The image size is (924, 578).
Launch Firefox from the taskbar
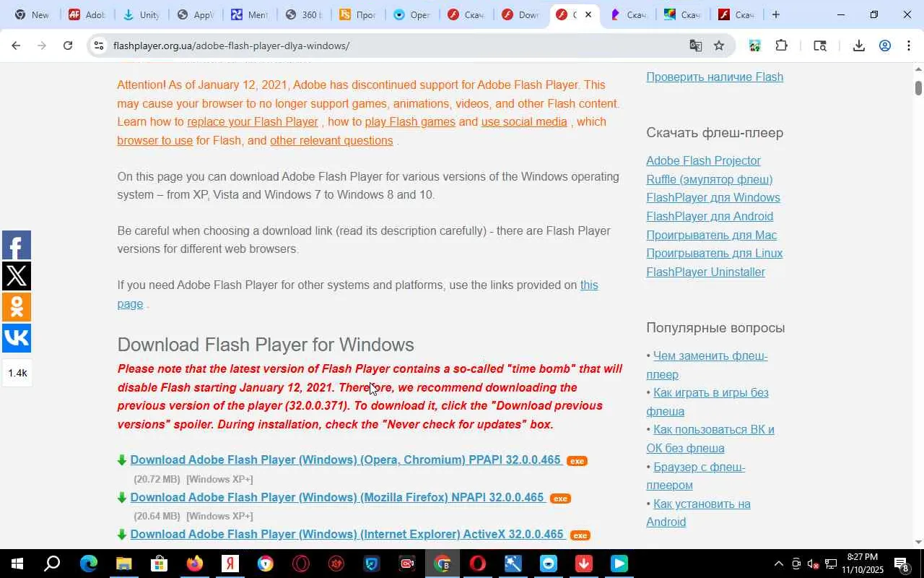194,564
